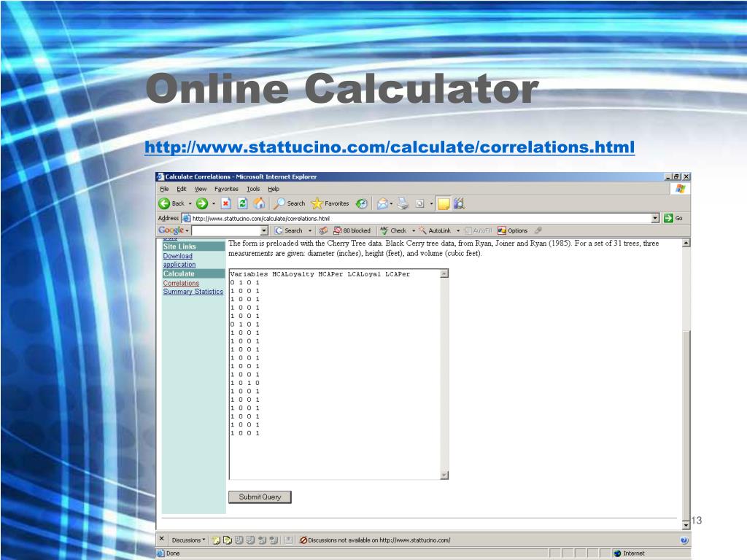The image size is (747, 560).
Task: Click the Internet zone status bar entry
Action: (x=629, y=553)
